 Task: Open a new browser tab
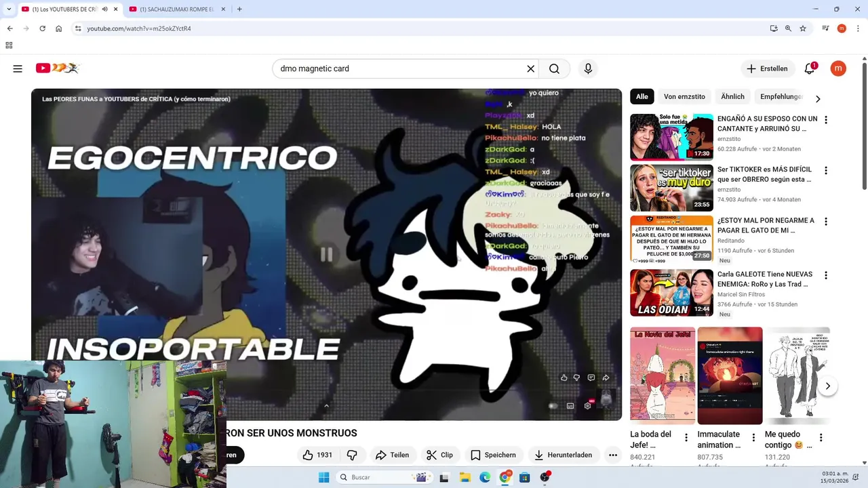[239, 9]
